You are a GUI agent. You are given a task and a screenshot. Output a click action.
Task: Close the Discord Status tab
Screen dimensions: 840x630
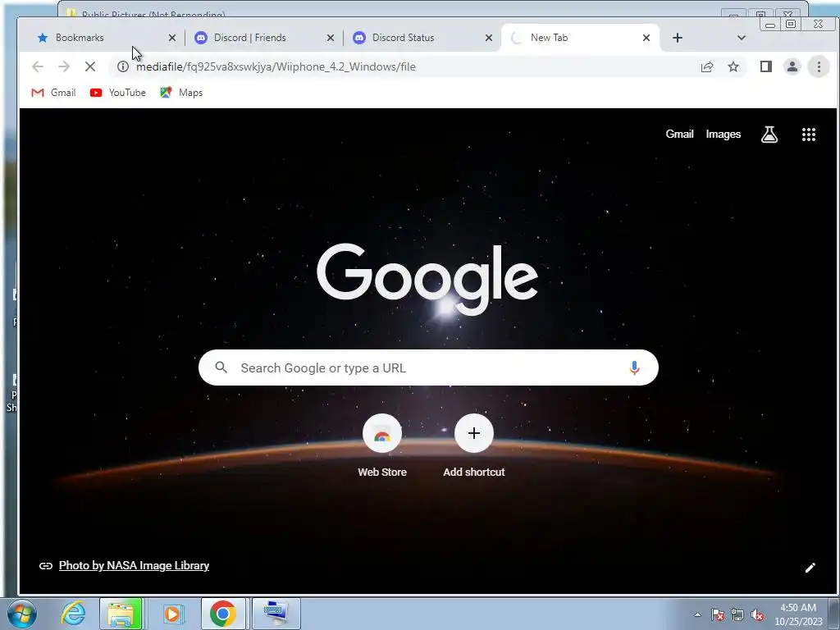tap(489, 38)
